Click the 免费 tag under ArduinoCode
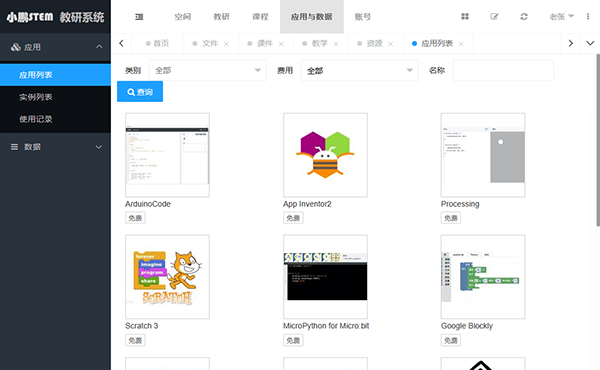The image size is (600, 370). 135,218
